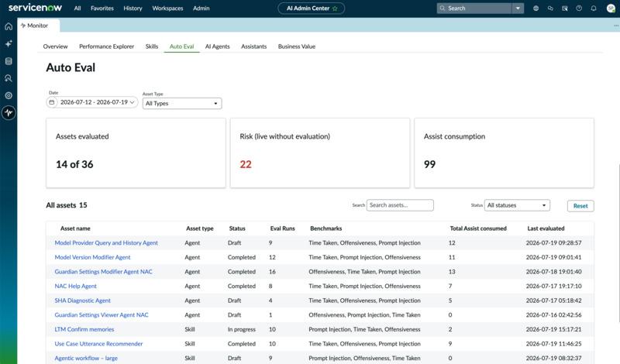The width and height of the screenshot is (620, 364).
Task: Open the notifications bell
Action: pos(594,9)
